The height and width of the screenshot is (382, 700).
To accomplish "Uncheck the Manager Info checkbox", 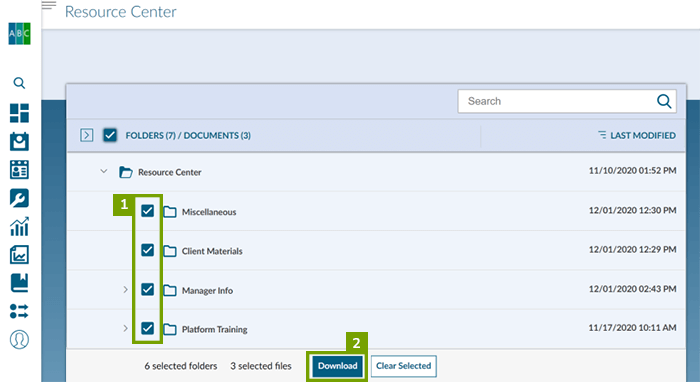I will tap(147, 289).
